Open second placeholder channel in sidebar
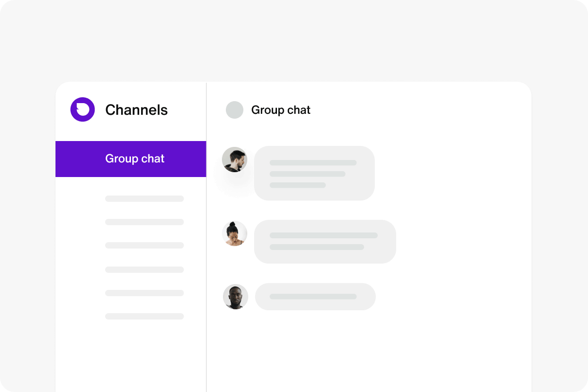The height and width of the screenshot is (392, 588). pyautogui.click(x=145, y=222)
